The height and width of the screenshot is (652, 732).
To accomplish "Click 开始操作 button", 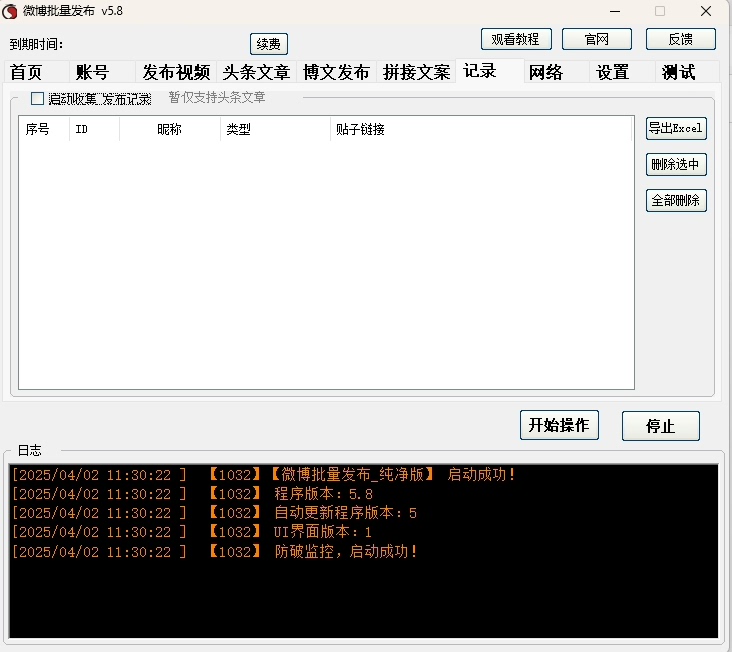I will [559, 425].
